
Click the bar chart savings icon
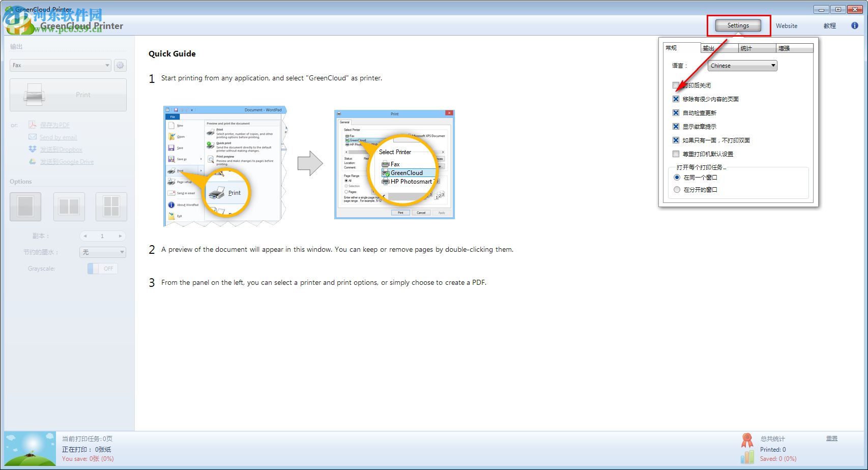click(x=747, y=456)
